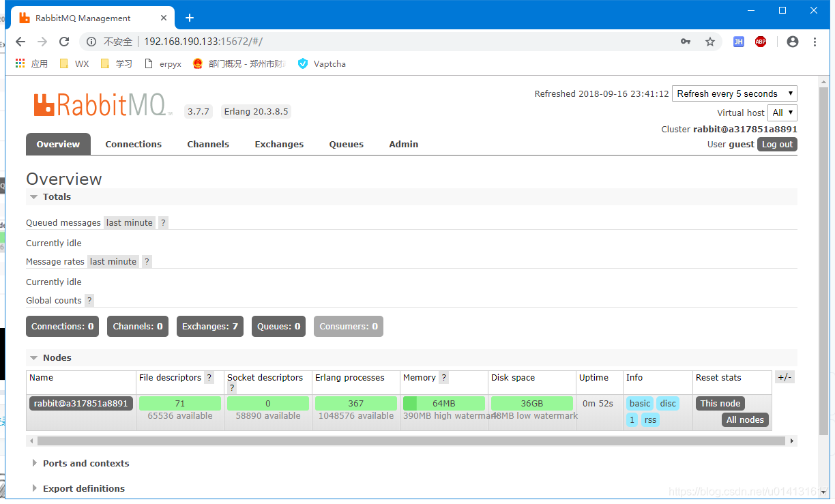Click the nodes table horizontal scrollbar

(x=411, y=441)
